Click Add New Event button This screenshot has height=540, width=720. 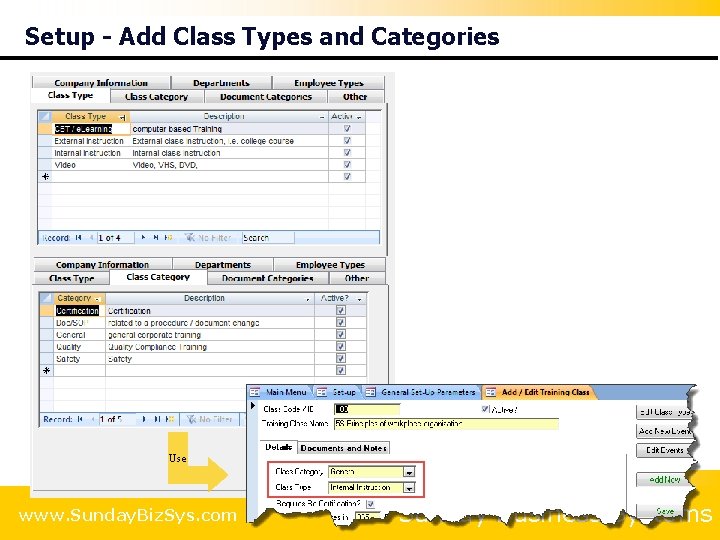[x=664, y=431]
